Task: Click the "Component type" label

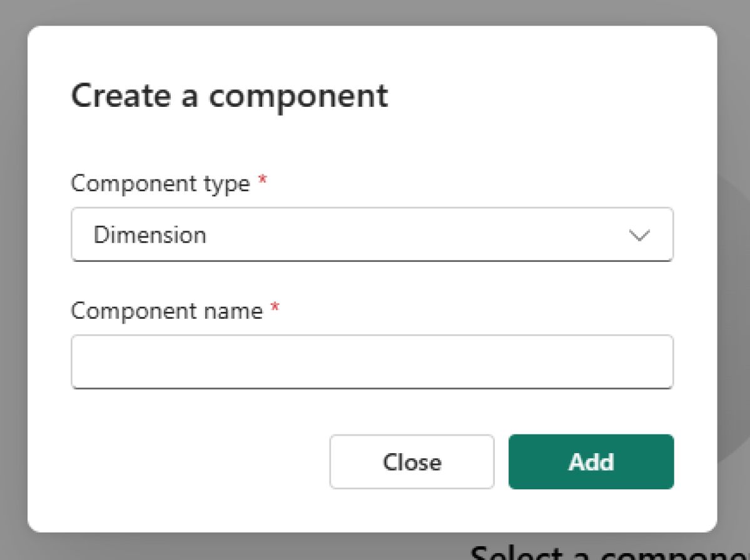Action: point(160,183)
